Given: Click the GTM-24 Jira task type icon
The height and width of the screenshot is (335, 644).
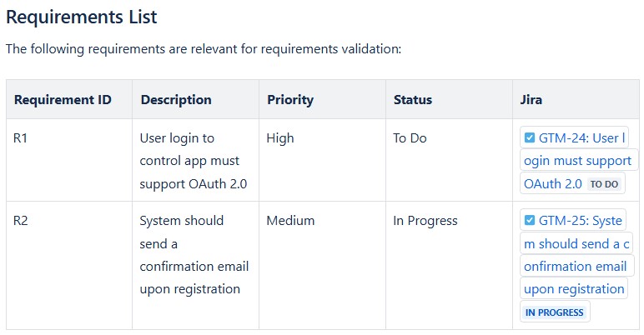Looking at the screenshot, I should coord(530,138).
